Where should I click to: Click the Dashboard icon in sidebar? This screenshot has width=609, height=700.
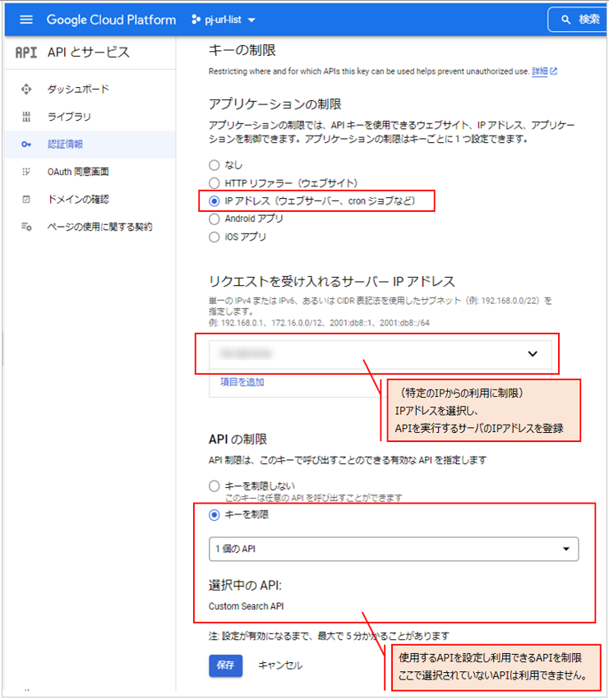26,90
